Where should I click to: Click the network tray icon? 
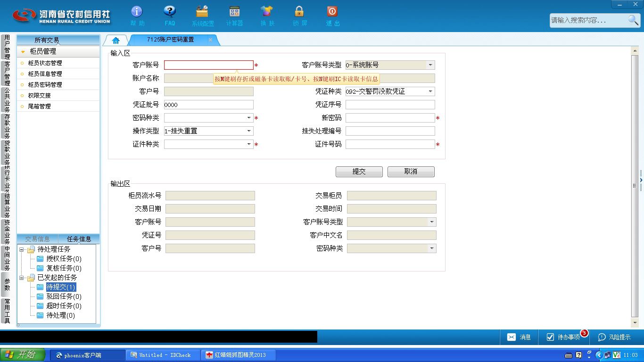(608, 355)
